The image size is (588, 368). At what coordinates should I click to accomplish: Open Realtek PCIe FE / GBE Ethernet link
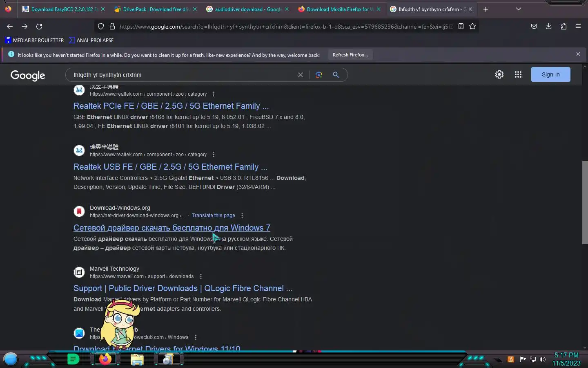tap(171, 106)
